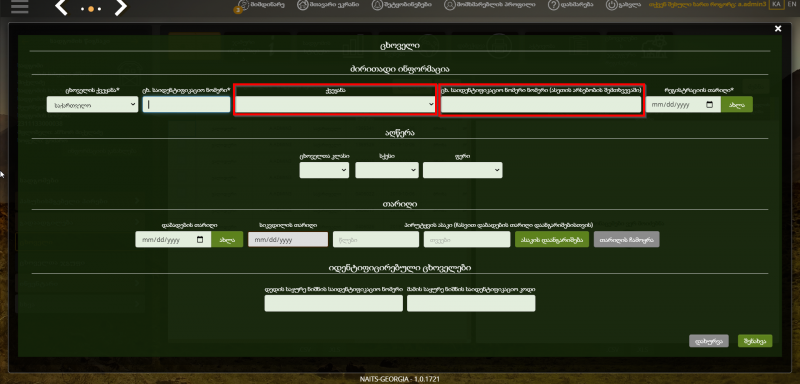Open the messages icon with the badge
This screenshot has height=384, width=800.
[243, 5]
